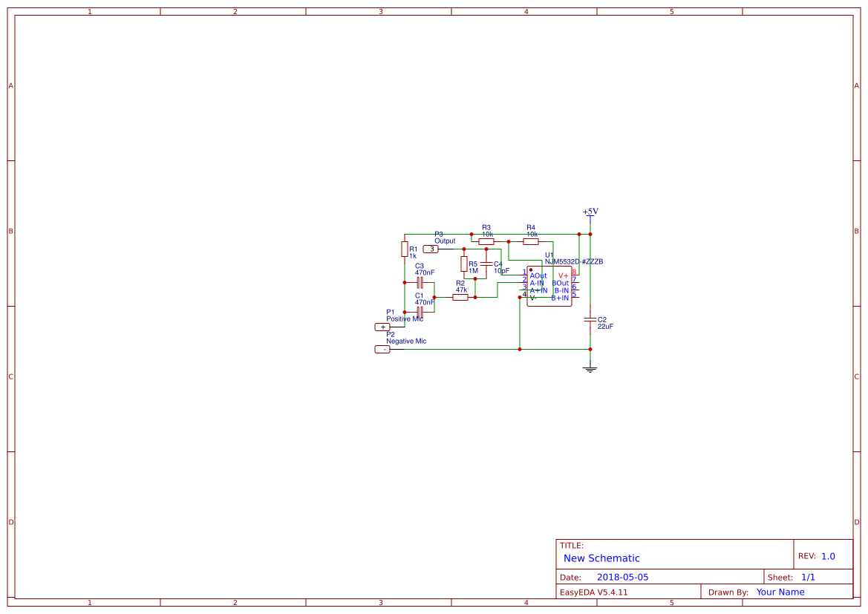Select the B+IN pin label
Image resolution: width=868 pixels, height=614 pixels.
click(x=560, y=298)
